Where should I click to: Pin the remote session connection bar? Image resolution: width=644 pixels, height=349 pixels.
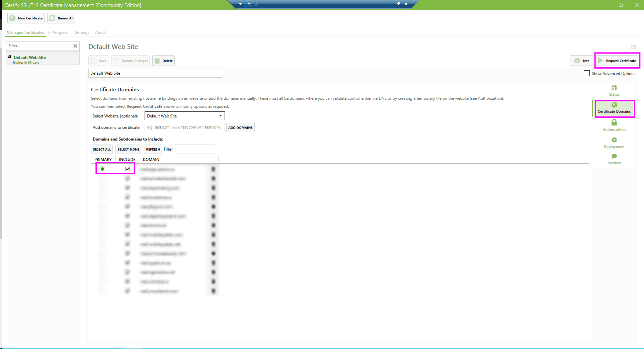pos(248,4)
